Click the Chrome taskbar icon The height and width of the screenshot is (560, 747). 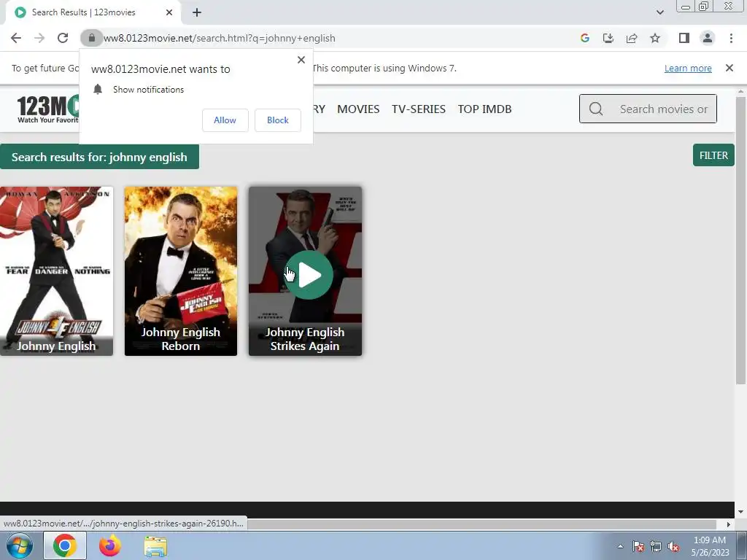point(65,545)
